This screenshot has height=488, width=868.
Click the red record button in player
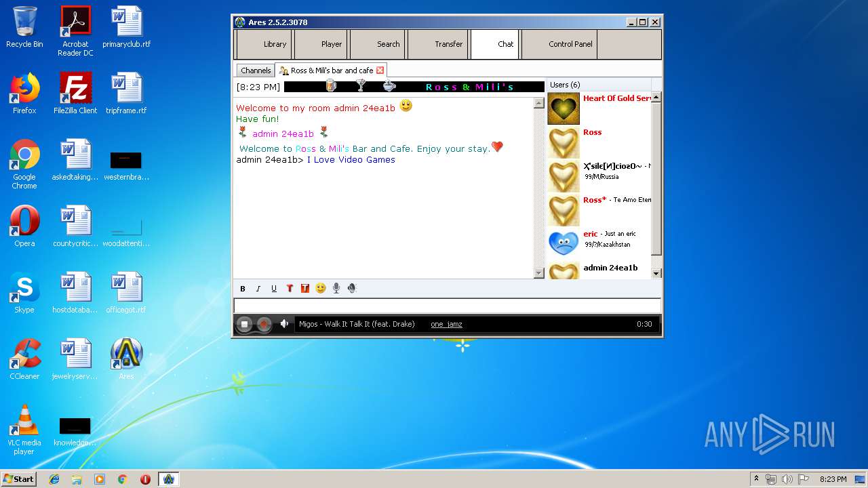264,324
